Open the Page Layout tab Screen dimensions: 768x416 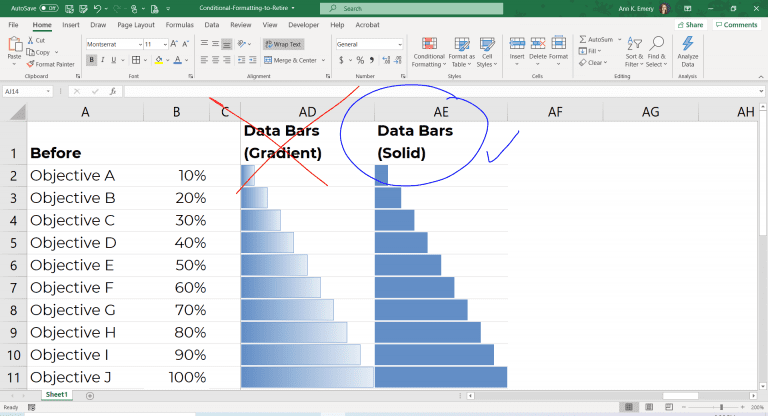point(135,24)
